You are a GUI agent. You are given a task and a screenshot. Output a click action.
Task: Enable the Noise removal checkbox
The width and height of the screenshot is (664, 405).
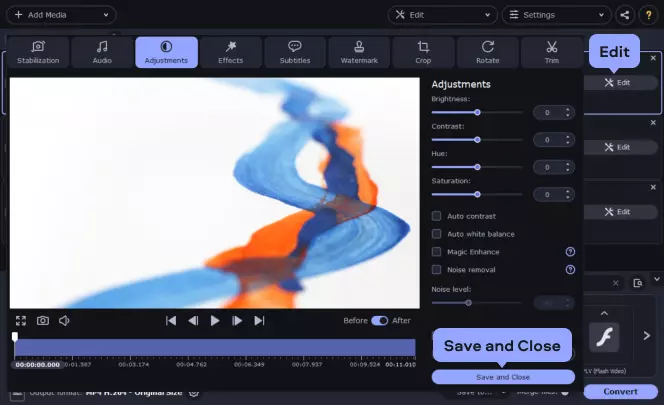(x=436, y=269)
